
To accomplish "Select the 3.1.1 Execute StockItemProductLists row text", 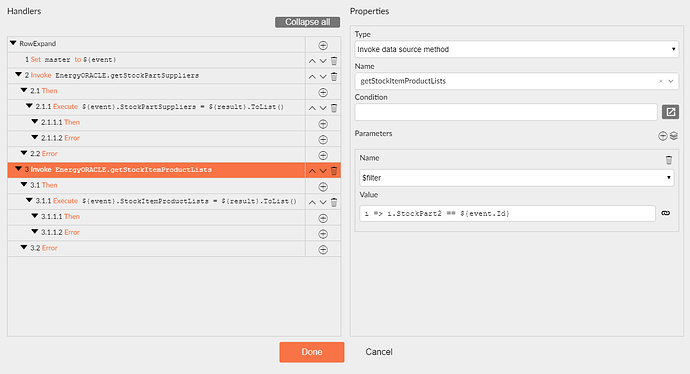I will (x=166, y=201).
